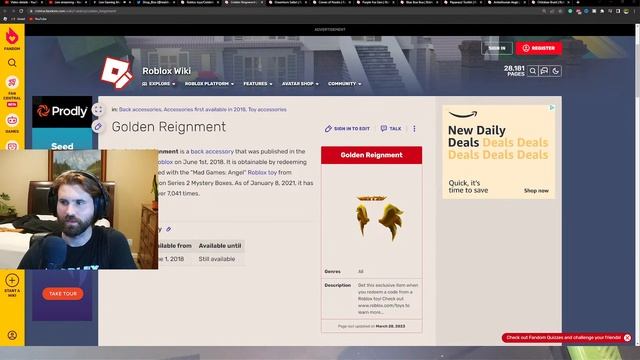Toggle dark theme moon icon
The image size is (640, 360).
[x=556, y=71]
